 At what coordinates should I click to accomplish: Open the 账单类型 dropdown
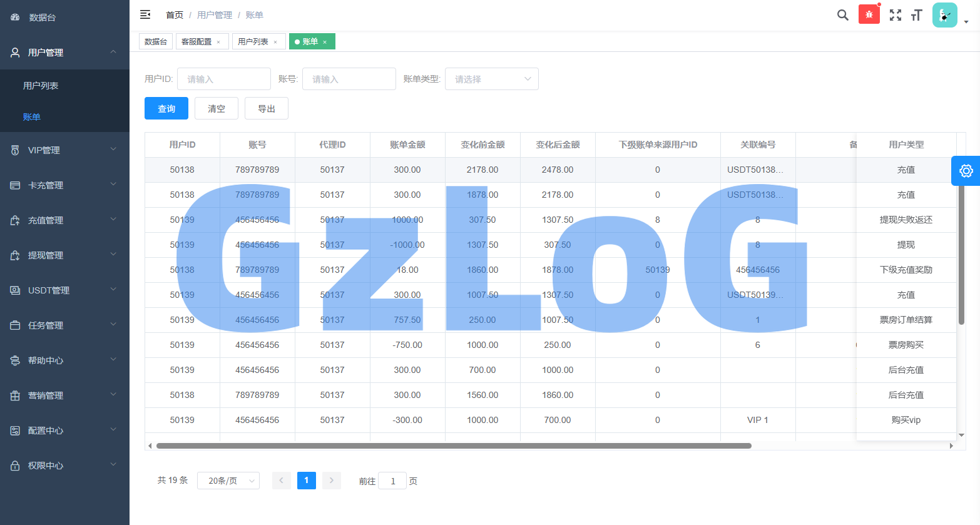coord(491,79)
